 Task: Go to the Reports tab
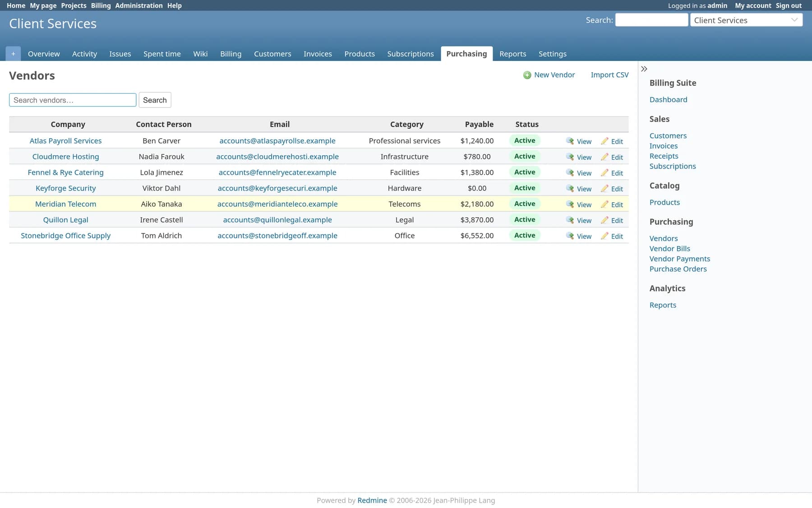pyautogui.click(x=512, y=54)
